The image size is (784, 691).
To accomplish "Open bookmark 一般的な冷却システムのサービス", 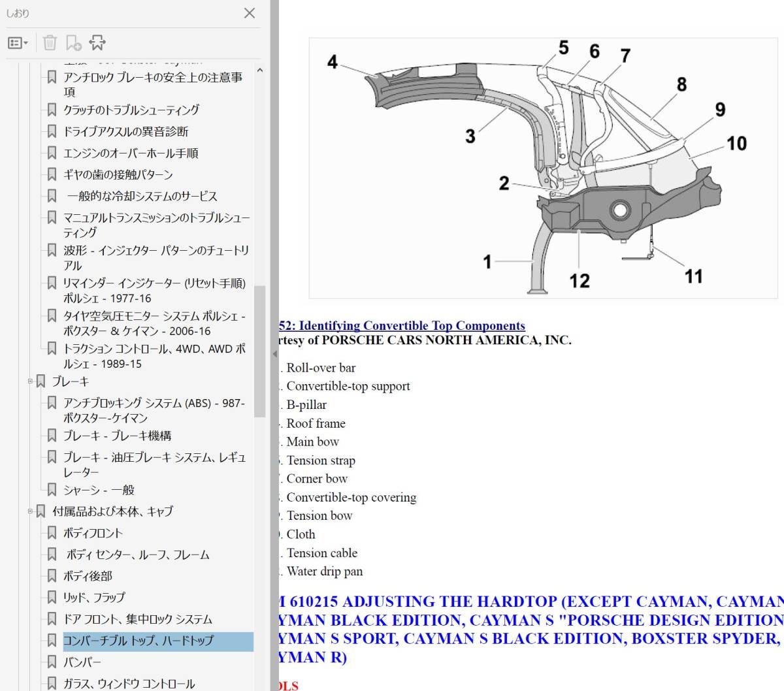I will [142, 196].
